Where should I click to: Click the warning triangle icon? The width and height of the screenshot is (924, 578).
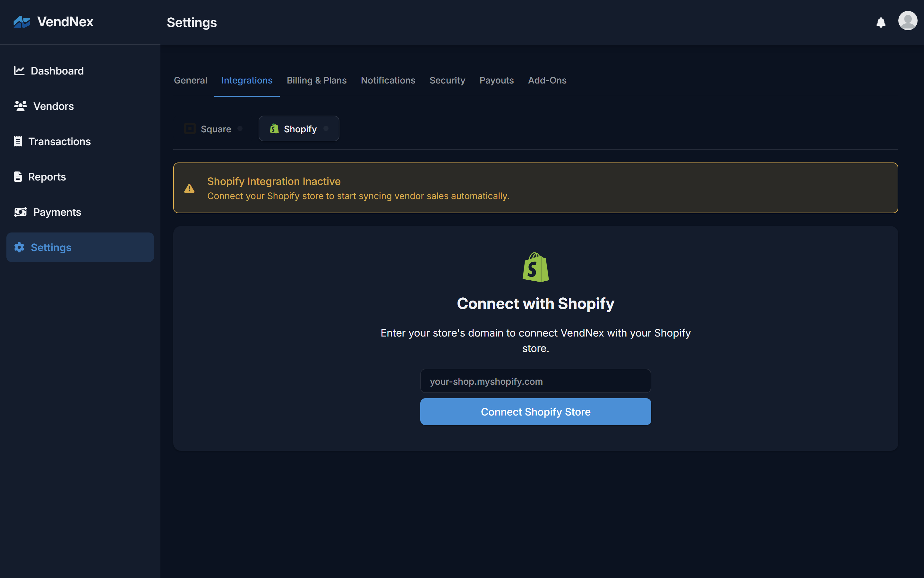pyautogui.click(x=189, y=188)
